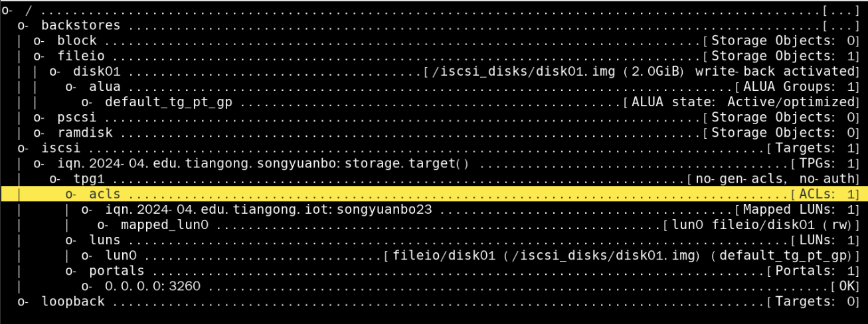Click the "ALUA state: Active/optimized" status text

(x=741, y=102)
